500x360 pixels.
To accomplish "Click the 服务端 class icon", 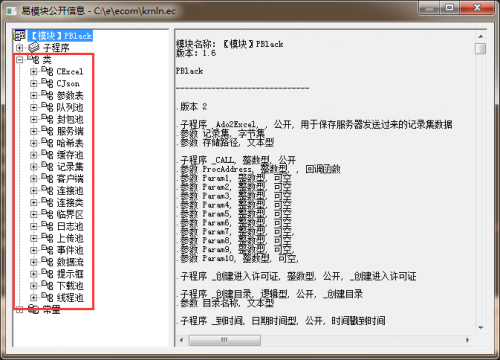I will [x=47, y=131].
